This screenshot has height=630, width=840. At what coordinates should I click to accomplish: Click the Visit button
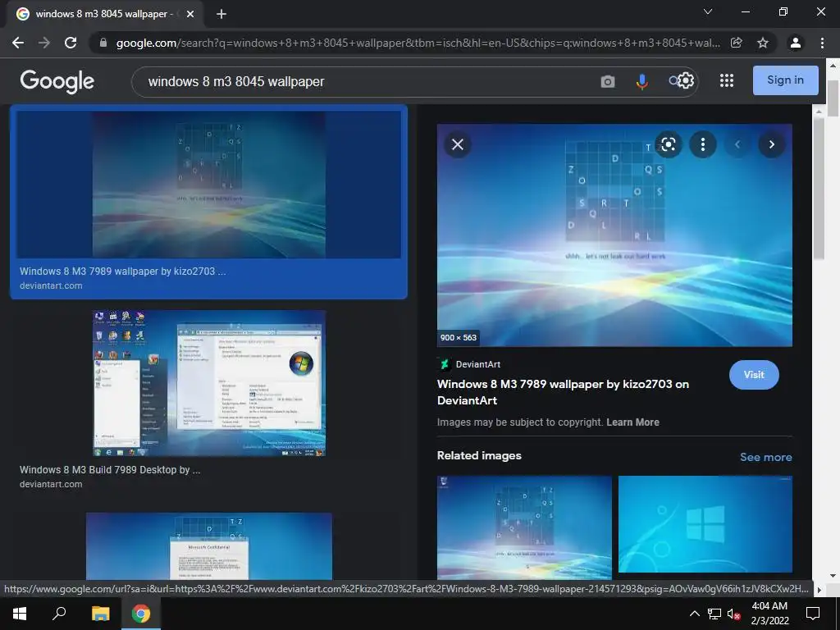click(x=754, y=375)
